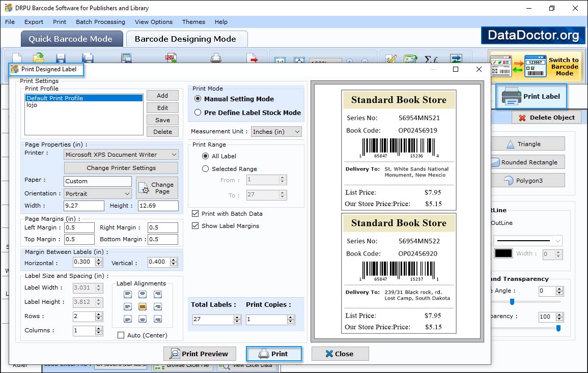Enable Auto (Center) alignment checkbox
The width and height of the screenshot is (588, 373).
[121, 335]
